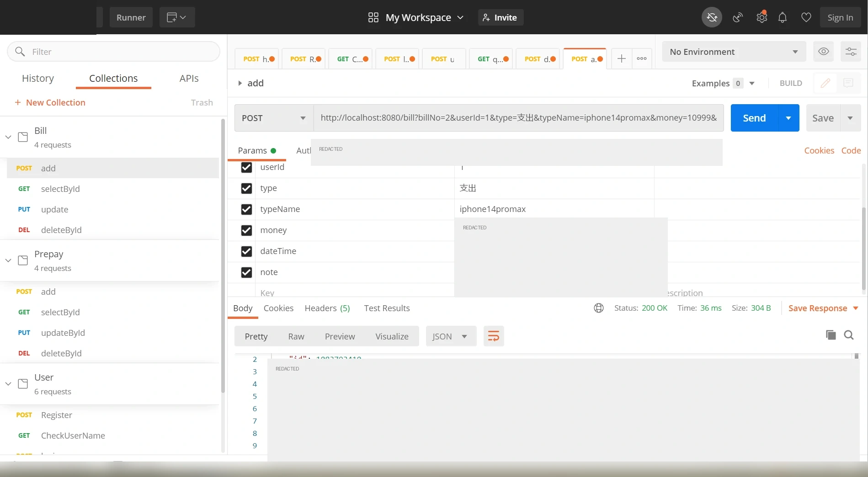
Task: Click the edit pencil icon
Action: tap(825, 83)
